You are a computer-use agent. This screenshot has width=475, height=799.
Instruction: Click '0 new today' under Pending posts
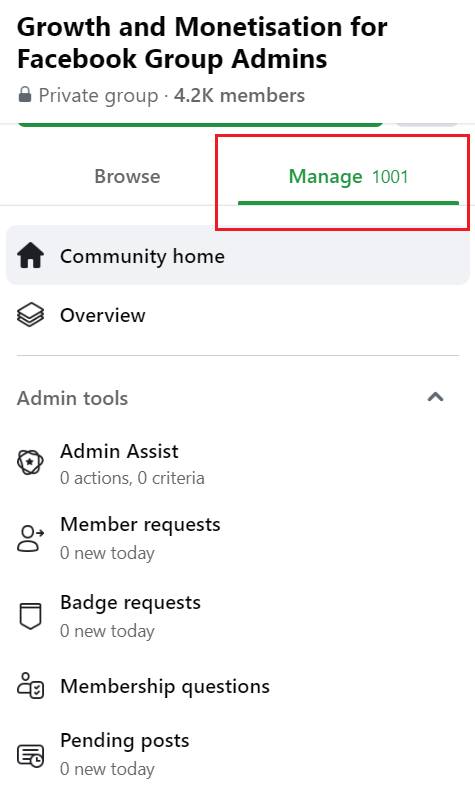tap(107, 769)
